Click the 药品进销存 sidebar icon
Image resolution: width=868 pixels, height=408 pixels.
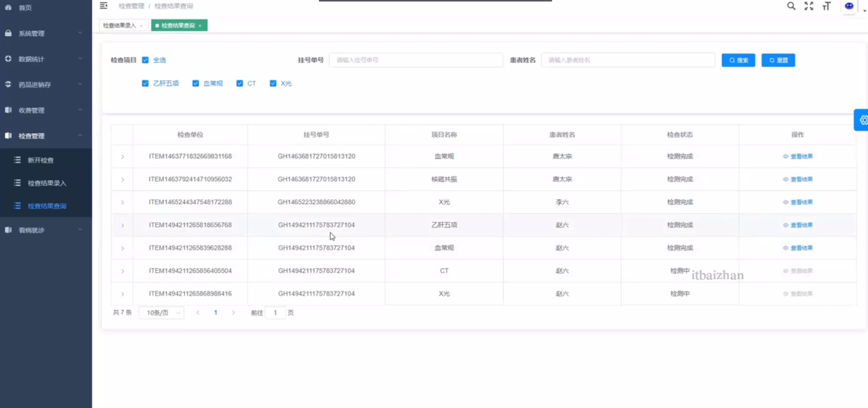click(8, 84)
